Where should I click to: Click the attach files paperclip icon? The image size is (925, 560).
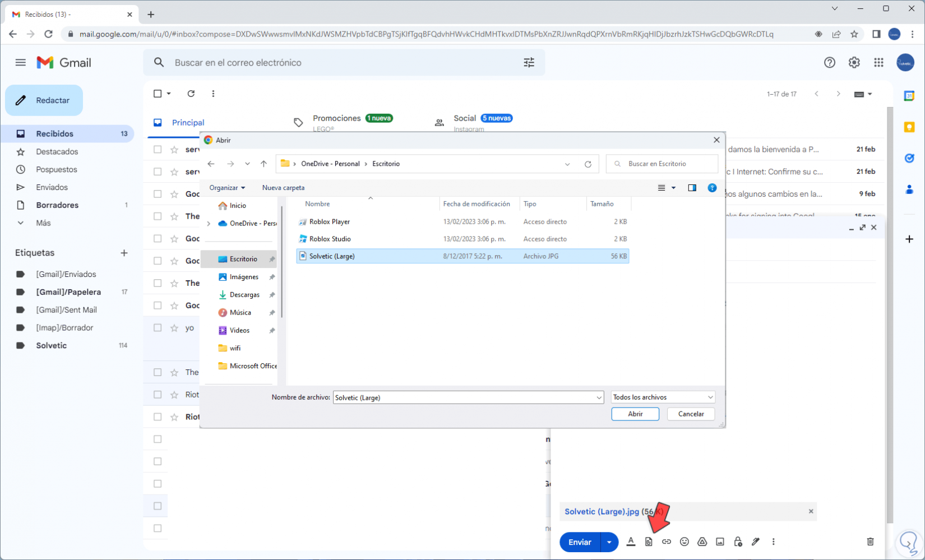click(649, 542)
